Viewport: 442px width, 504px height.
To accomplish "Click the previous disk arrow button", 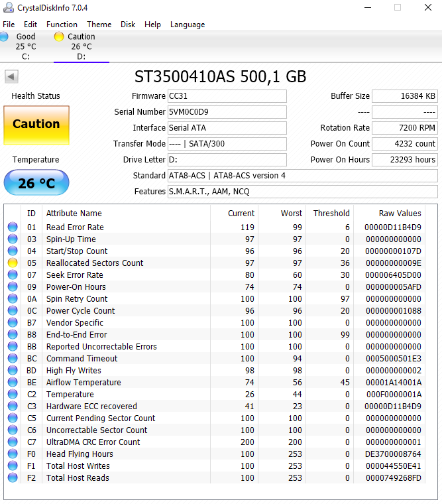I will pos(11,76).
